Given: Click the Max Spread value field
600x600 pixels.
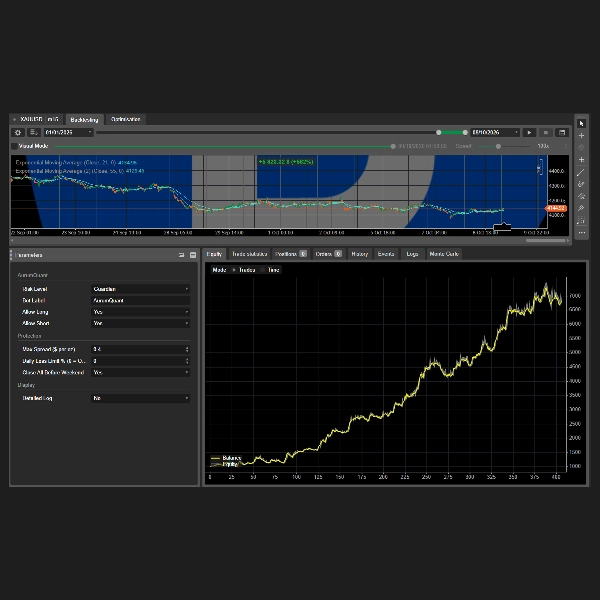Looking at the screenshot, I should 138,349.
